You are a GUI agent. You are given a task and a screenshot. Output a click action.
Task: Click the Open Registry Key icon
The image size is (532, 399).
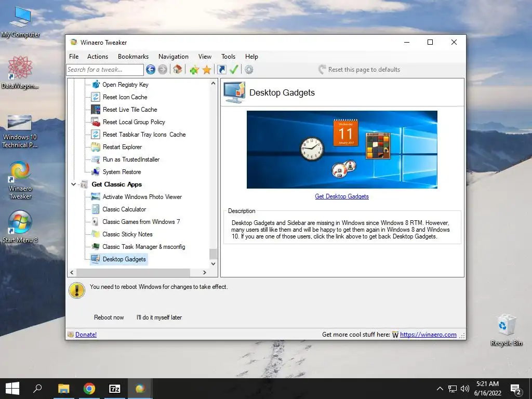(x=96, y=84)
